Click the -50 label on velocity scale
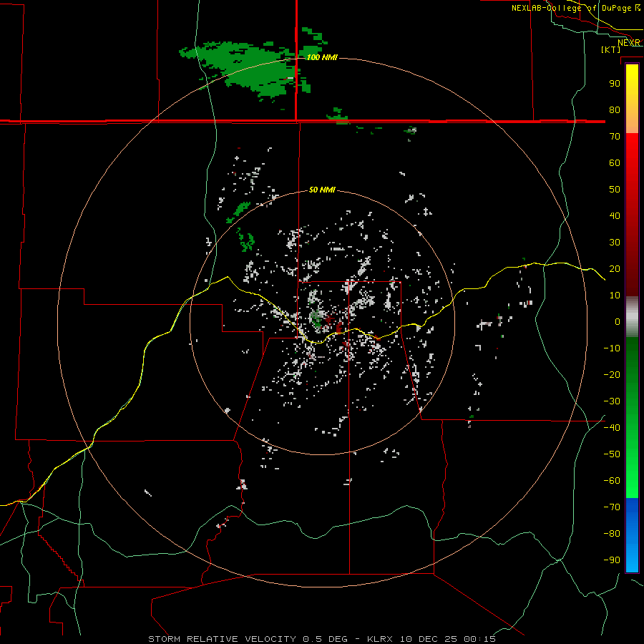The image size is (644, 644). click(x=612, y=454)
